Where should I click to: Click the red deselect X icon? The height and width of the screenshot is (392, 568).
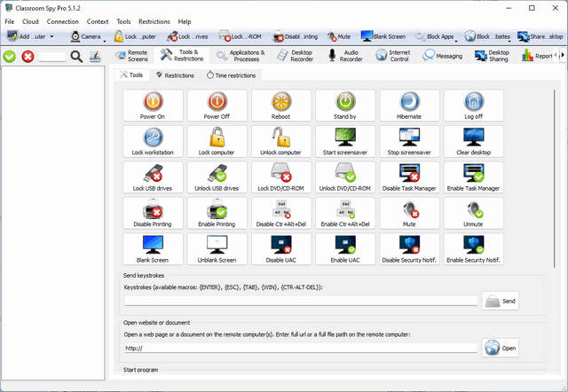[28, 57]
